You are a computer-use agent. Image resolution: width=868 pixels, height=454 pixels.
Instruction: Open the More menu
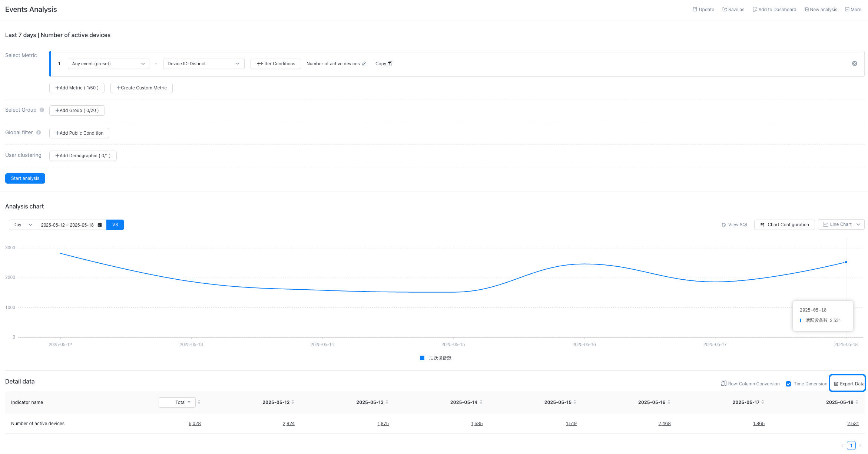pyautogui.click(x=853, y=10)
